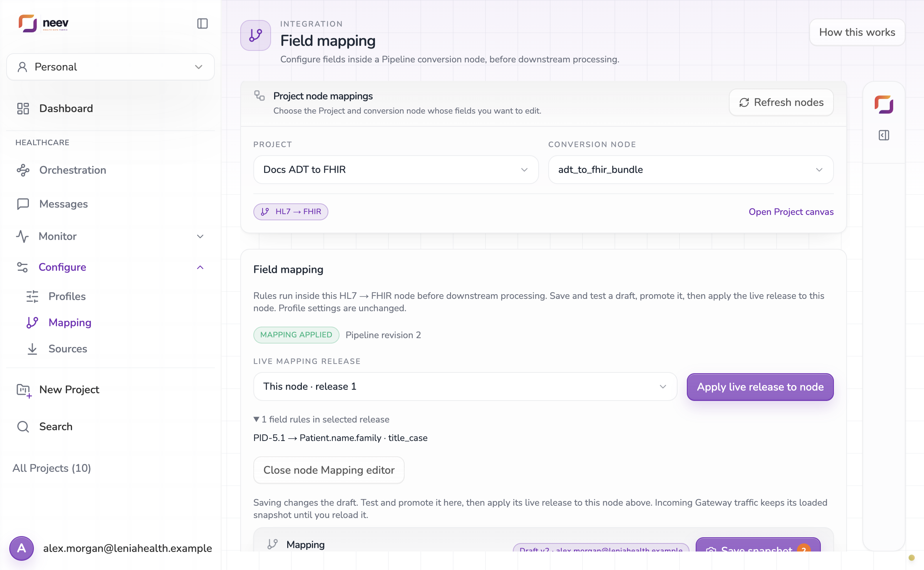Click the Orchestration nodes icon
The height and width of the screenshot is (570, 924).
pyautogui.click(x=23, y=170)
